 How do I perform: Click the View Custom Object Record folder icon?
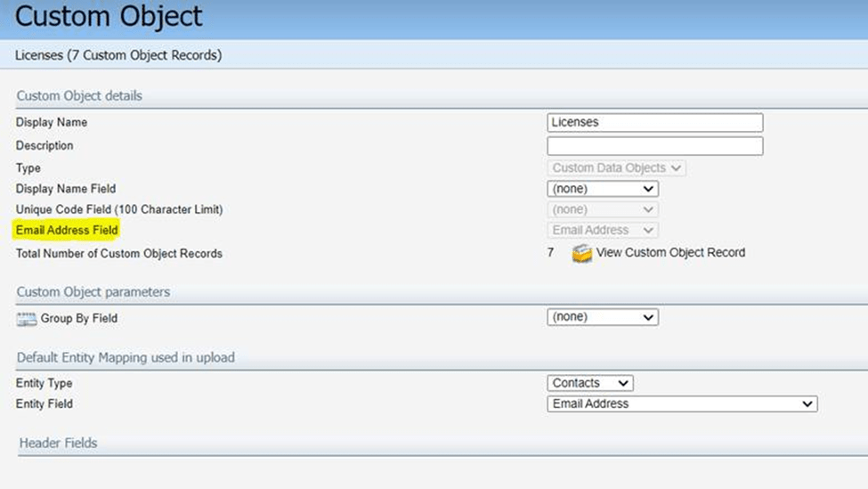pos(582,253)
